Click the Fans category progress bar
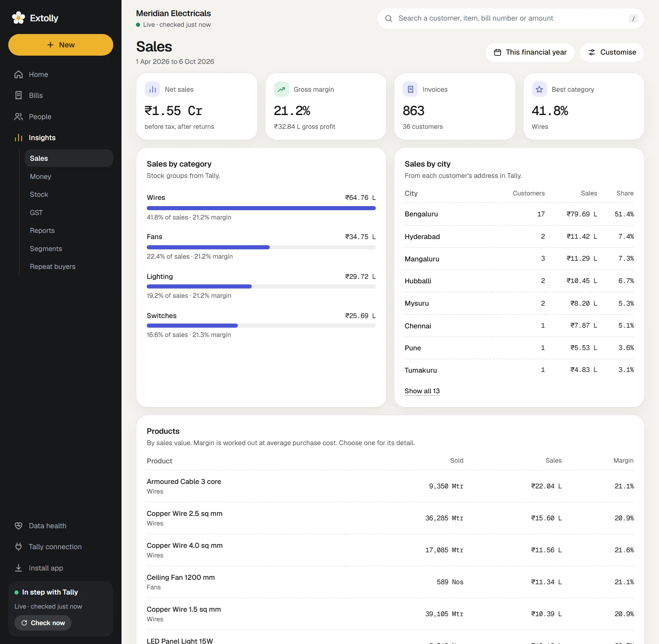The width and height of the screenshot is (659, 644). coord(261,247)
